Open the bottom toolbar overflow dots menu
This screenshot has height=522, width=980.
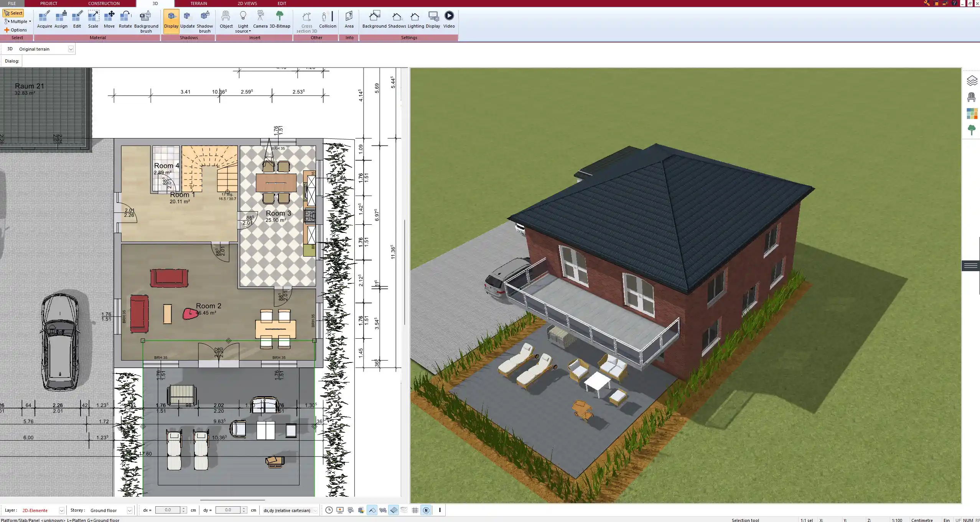440,510
